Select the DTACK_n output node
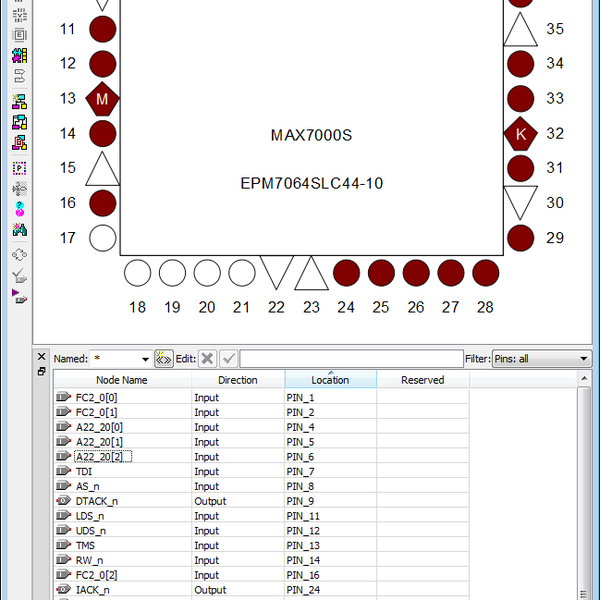 coord(96,501)
